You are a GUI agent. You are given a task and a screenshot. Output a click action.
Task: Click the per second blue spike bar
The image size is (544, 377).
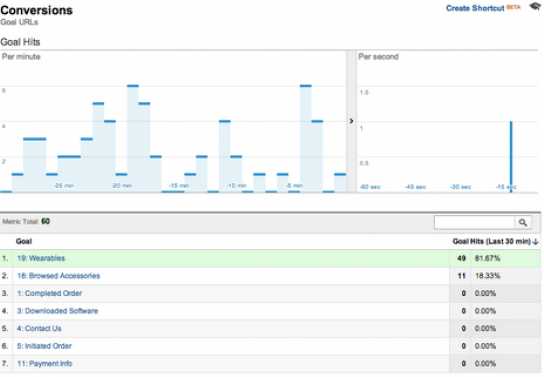(x=511, y=156)
